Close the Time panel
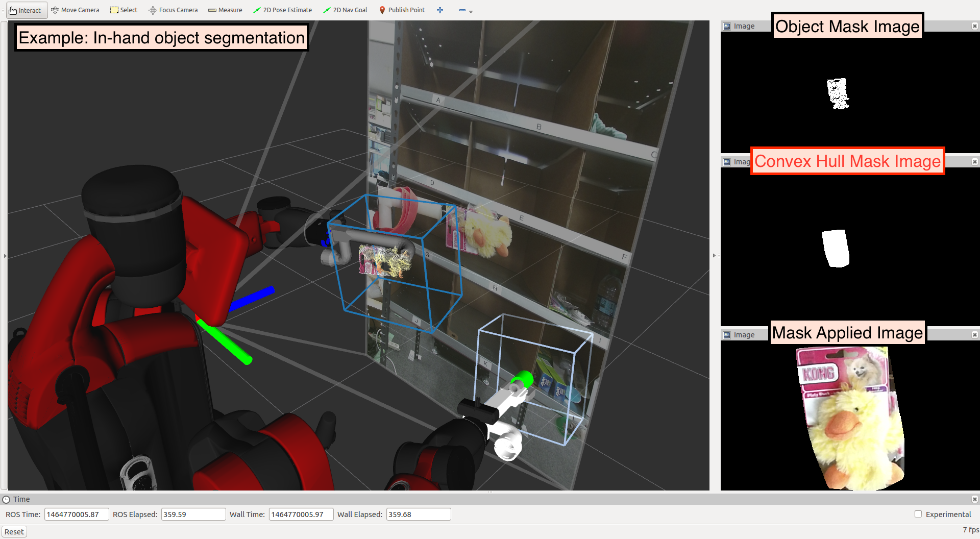This screenshot has width=980, height=539. (x=974, y=499)
